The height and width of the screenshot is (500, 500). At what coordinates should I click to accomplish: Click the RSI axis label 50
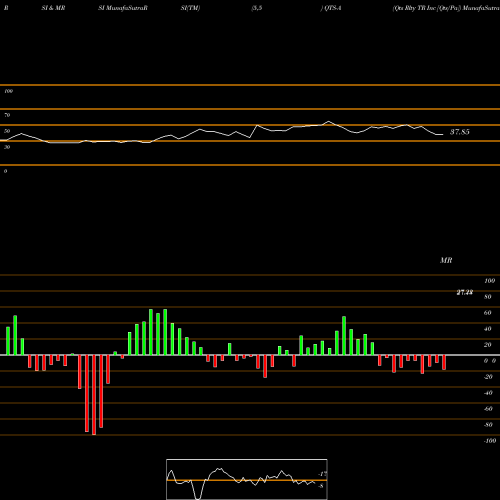[x=7, y=131]
